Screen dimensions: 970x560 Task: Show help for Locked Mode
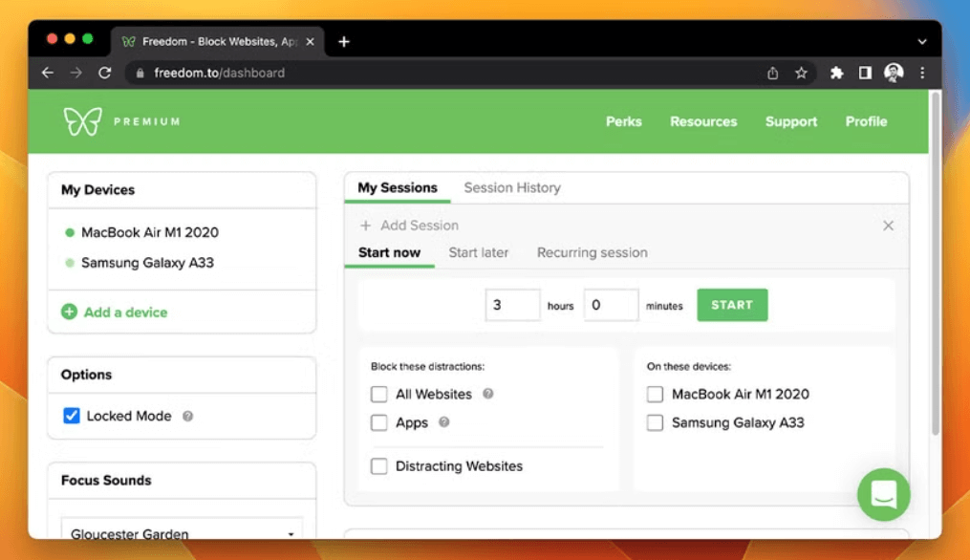click(187, 417)
